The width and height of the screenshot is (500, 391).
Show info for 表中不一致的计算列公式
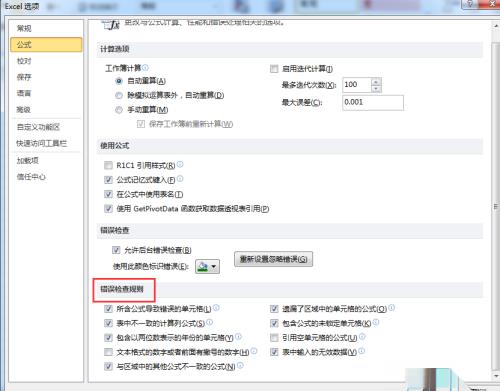(209, 322)
